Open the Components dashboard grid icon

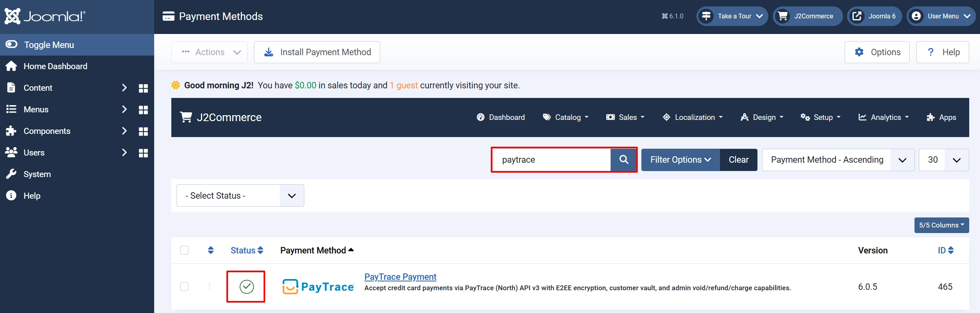143,132
